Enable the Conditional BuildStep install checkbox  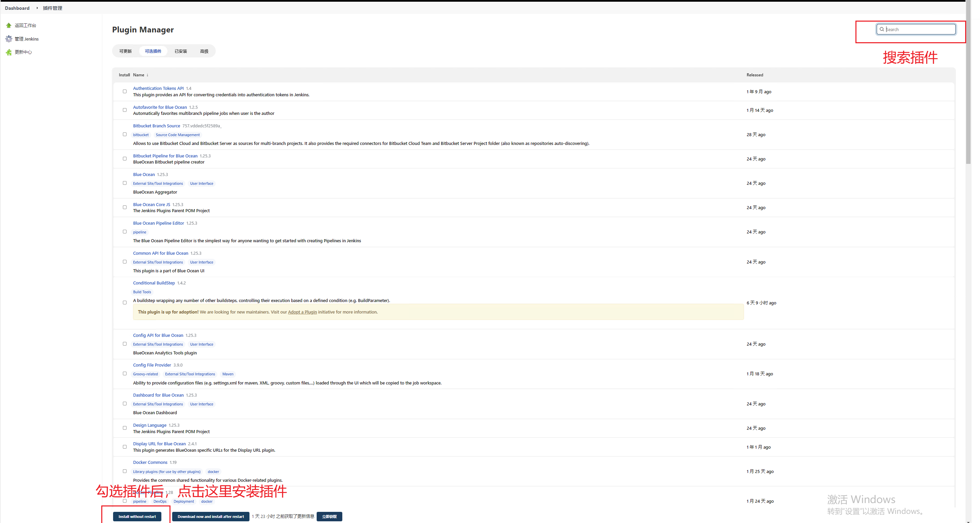(125, 301)
